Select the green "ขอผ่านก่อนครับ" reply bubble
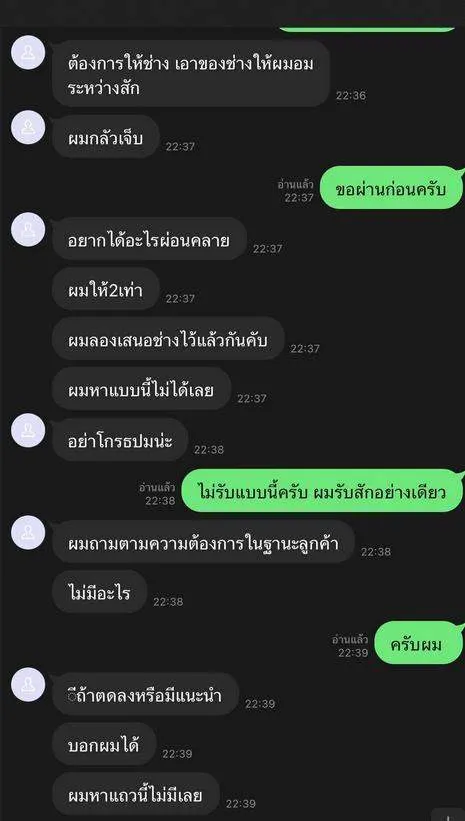Image resolution: width=465 pixels, height=821 pixels. click(x=392, y=188)
